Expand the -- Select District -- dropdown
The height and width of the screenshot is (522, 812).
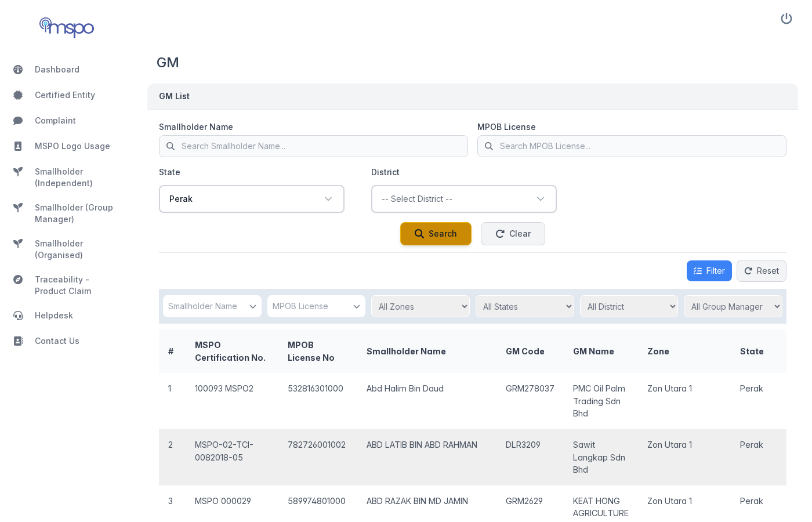463,199
